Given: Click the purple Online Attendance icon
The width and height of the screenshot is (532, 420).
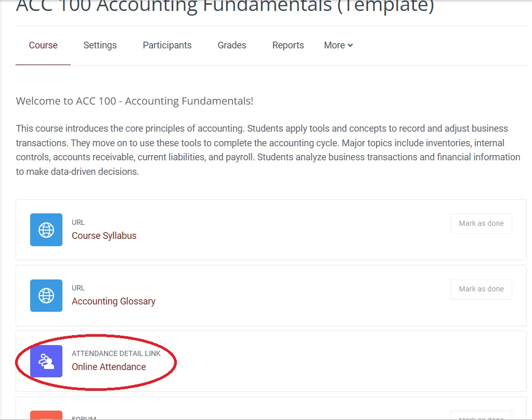Looking at the screenshot, I should point(46,361).
